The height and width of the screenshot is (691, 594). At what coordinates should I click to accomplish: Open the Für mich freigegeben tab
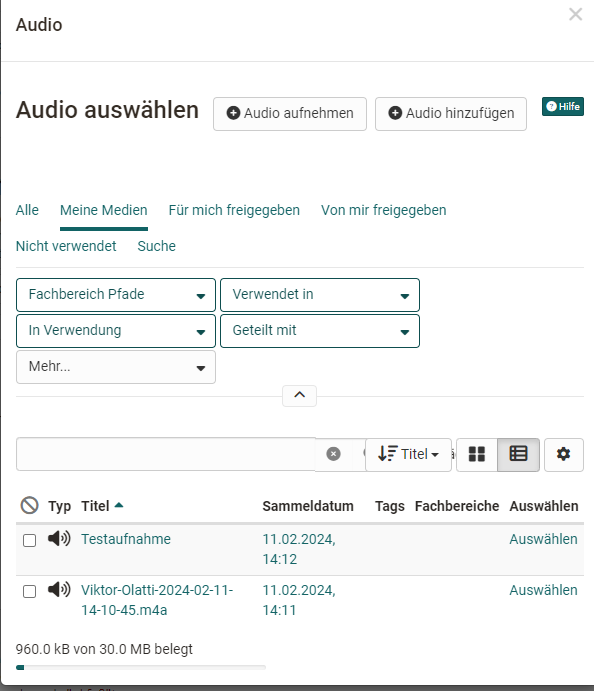click(x=234, y=210)
